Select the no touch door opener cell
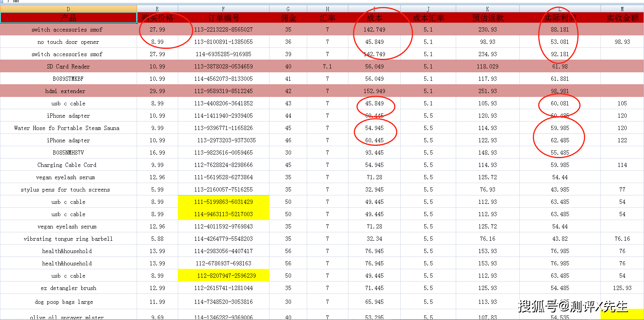 tap(69, 42)
